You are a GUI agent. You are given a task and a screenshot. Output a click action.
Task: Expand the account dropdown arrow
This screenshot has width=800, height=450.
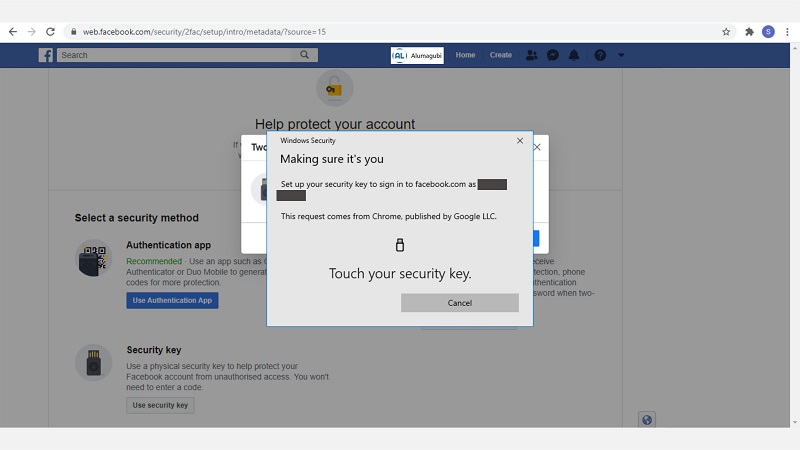621,55
